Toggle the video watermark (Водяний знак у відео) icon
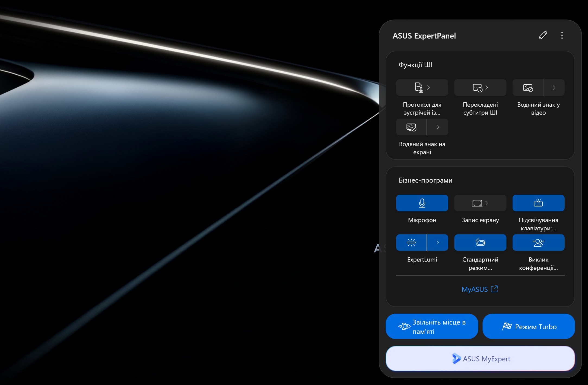This screenshot has height=385, width=588. coord(528,88)
